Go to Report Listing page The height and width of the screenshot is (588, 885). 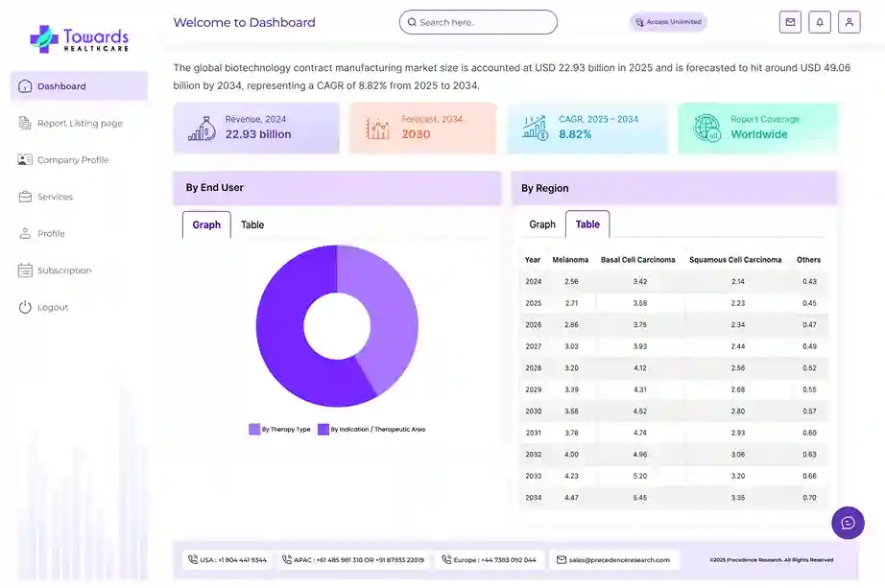tap(80, 124)
